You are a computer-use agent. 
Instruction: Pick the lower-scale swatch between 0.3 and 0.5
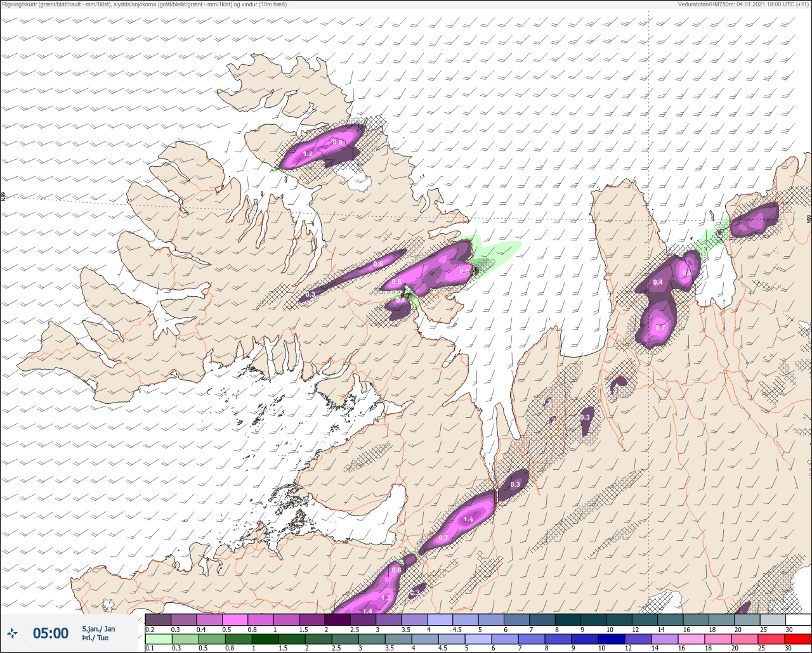[x=184, y=639]
